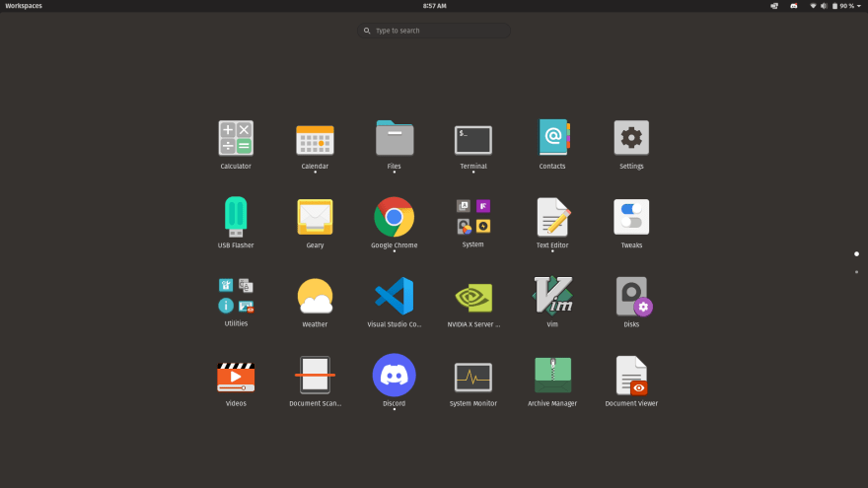868x488 pixels.
Task: Click the Type to search field
Action: [434, 31]
